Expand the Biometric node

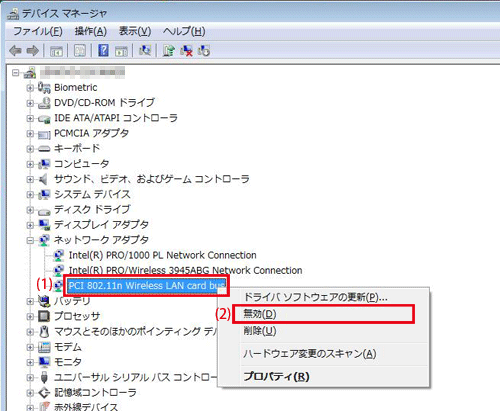click(x=30, y=88)
